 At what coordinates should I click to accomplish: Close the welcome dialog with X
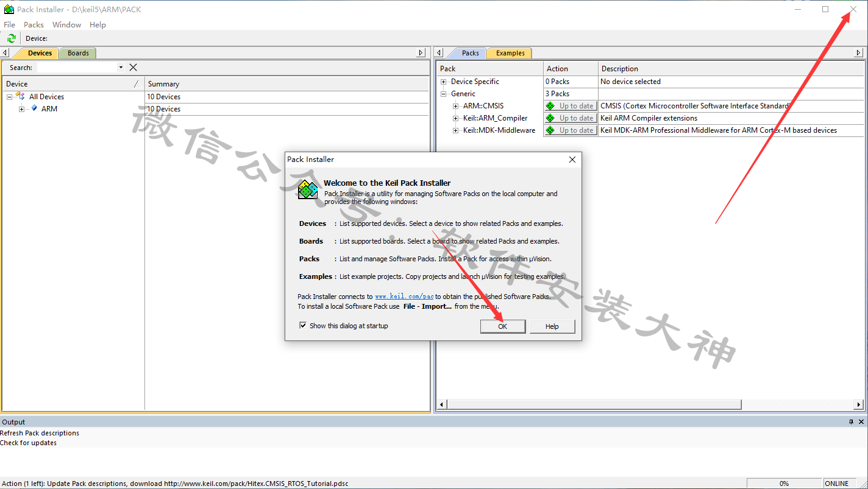coord(572,160)
